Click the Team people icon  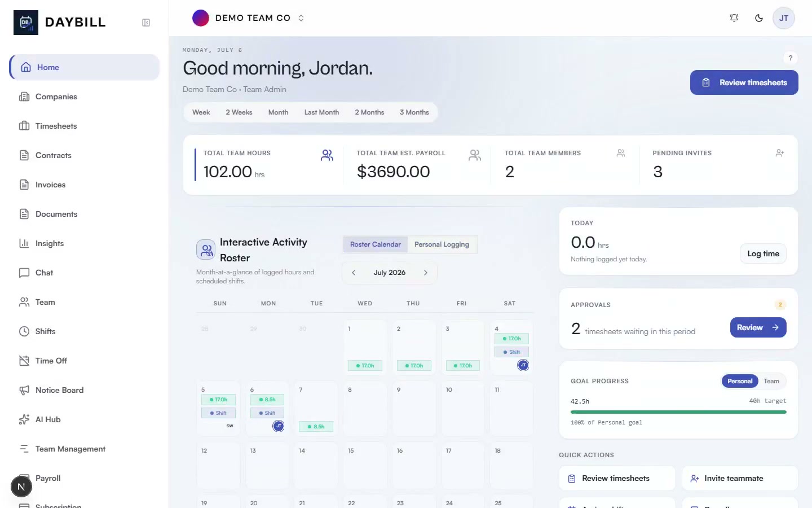pyautogui.click(x=24, y=302)
